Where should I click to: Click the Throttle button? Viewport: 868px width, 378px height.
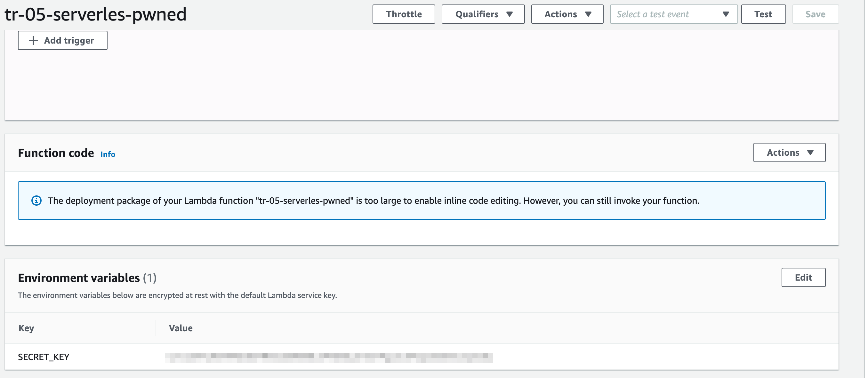(403, 14)
